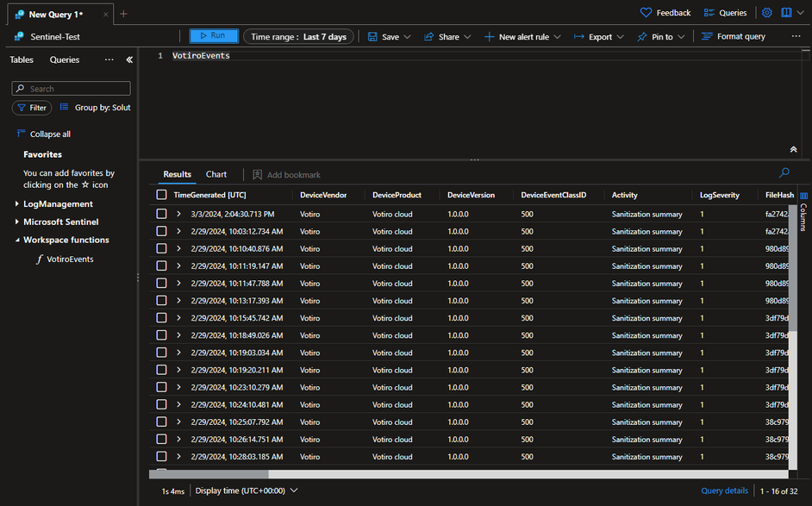Image resolution: width=812 pixels, height=506 pixels.
Task: Click the Group by list icon
Action: pos(64,107)
